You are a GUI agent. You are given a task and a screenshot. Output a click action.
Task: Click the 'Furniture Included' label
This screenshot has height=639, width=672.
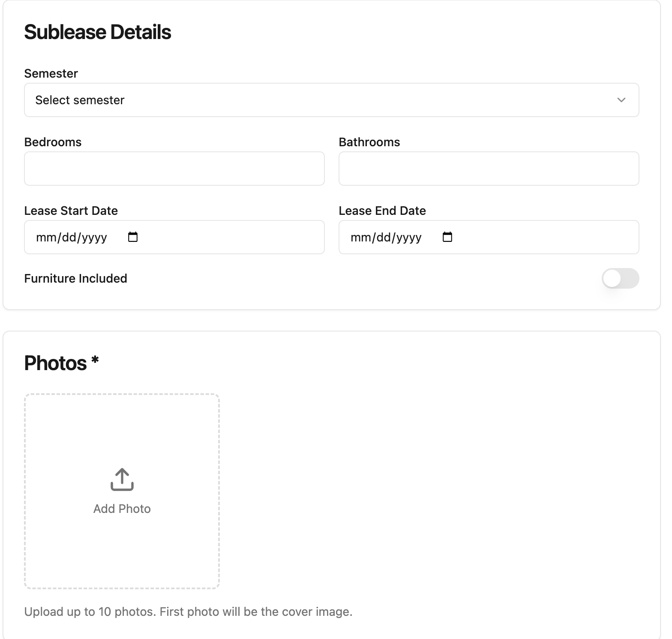pyautogui.click(x=75, y=279)
